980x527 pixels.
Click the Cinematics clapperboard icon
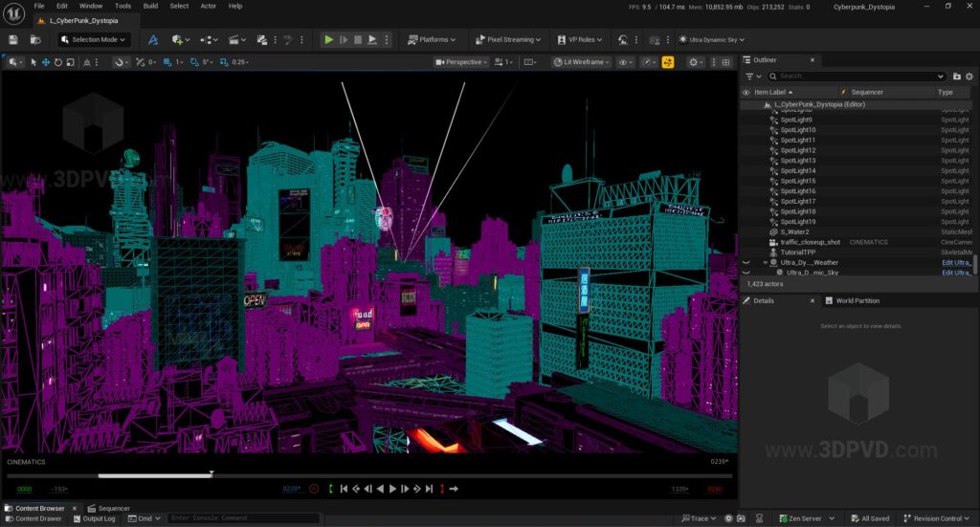pyautogui.click(x=235, y=40)
